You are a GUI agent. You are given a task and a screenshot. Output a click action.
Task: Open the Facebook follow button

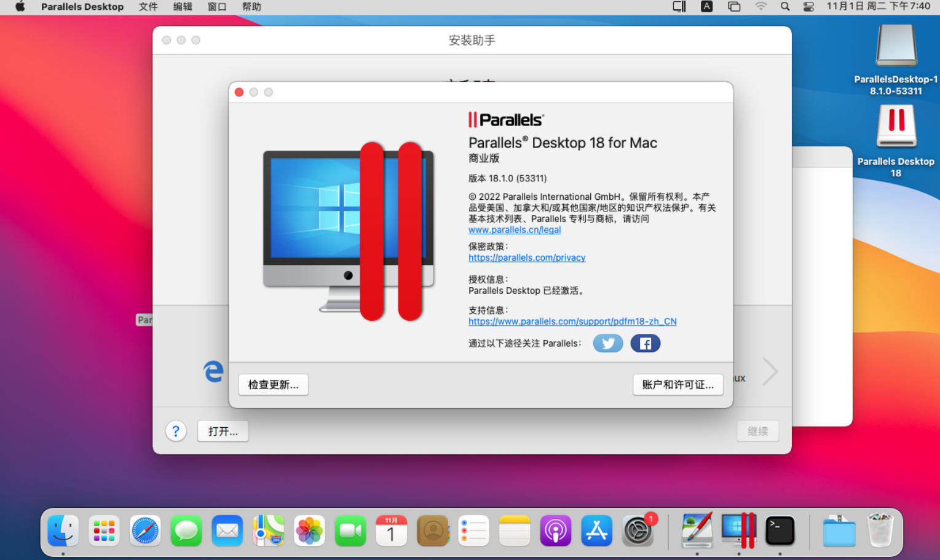click(x=646, y=343)
